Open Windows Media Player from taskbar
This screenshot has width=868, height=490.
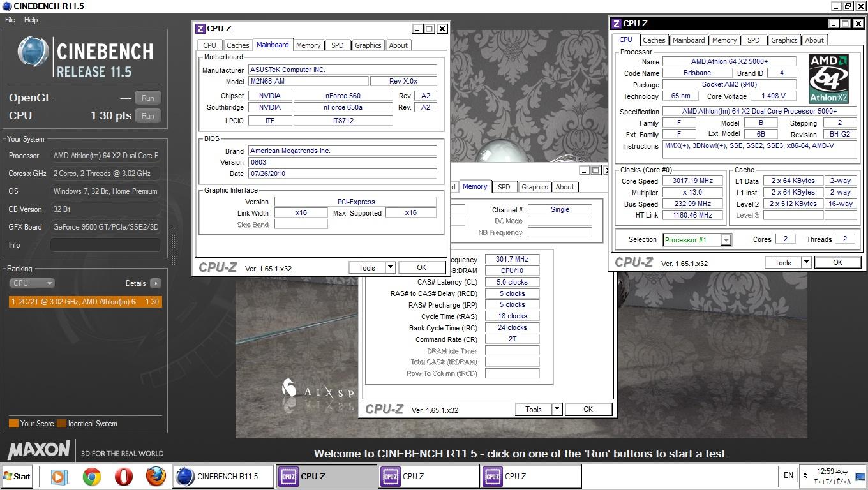pos(59,476)
